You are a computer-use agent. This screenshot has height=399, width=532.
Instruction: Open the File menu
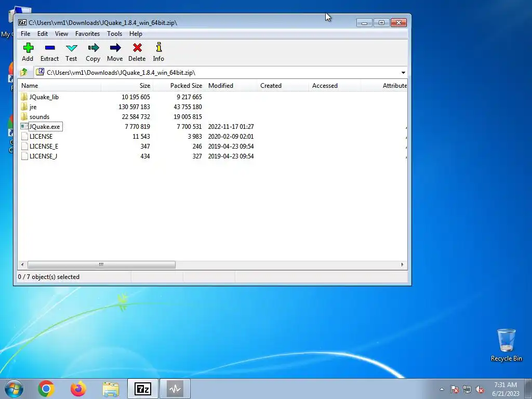point(25,34)
